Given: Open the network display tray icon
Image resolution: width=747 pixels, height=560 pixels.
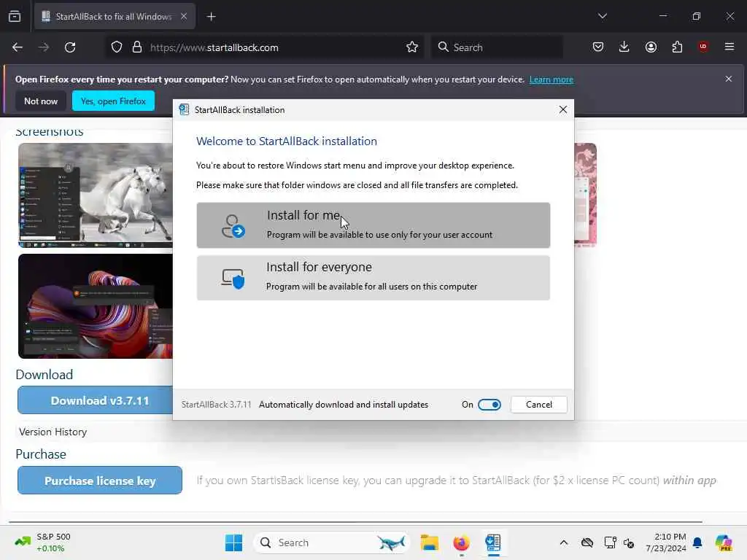Looking at the screenshot, I should click(611, 542).
